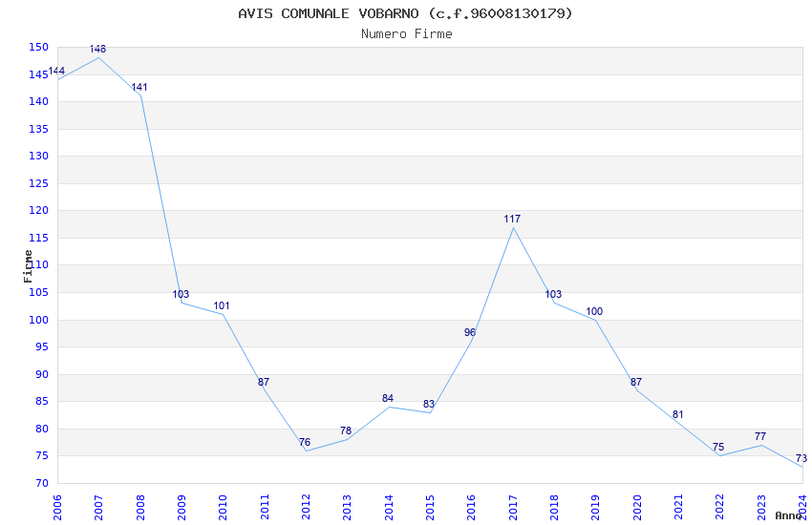The width and height of the screenshot is (812, 525).
Task: Click the chart title 'AVIS COMUNALE VOBARNO'
Action: pos(329,13)
